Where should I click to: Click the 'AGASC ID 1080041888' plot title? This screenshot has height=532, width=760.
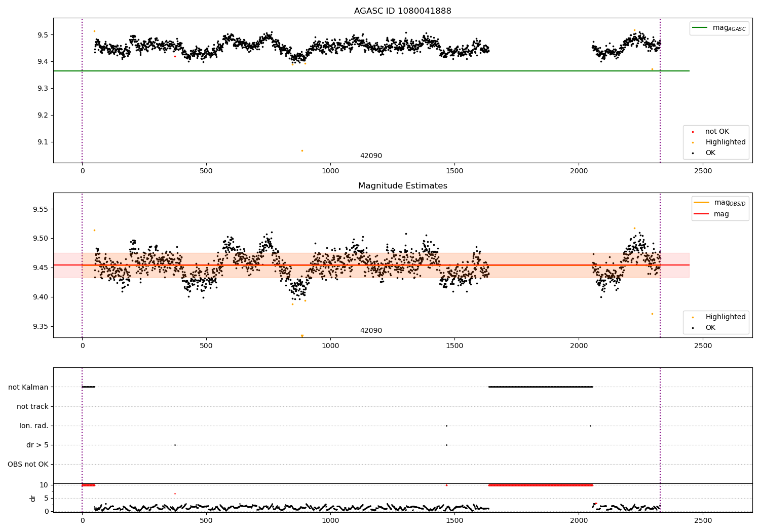tap(402, 11)
